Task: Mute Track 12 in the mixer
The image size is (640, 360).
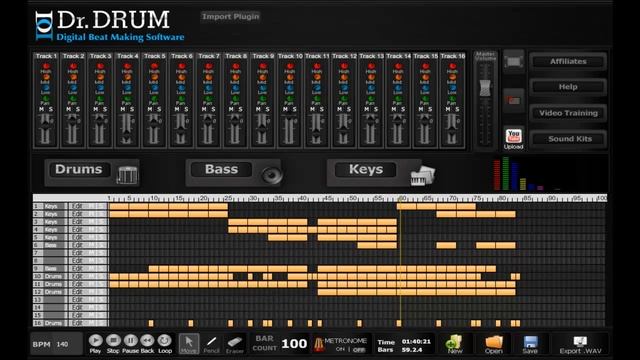Action: coord(340,109)
